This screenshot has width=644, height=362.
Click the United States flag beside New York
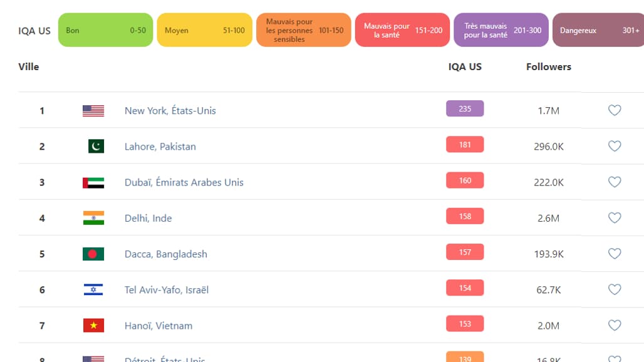[93, 111]
